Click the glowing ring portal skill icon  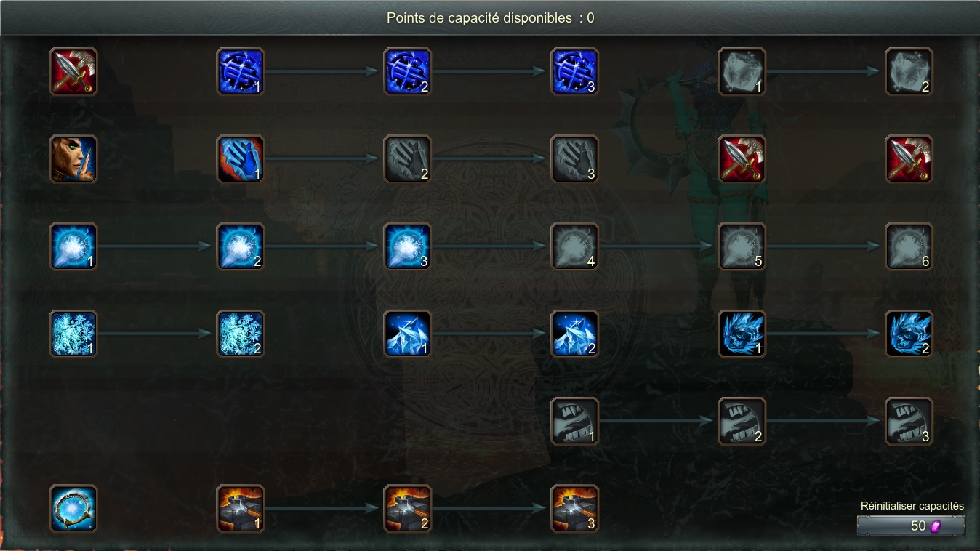coord(73,508)
